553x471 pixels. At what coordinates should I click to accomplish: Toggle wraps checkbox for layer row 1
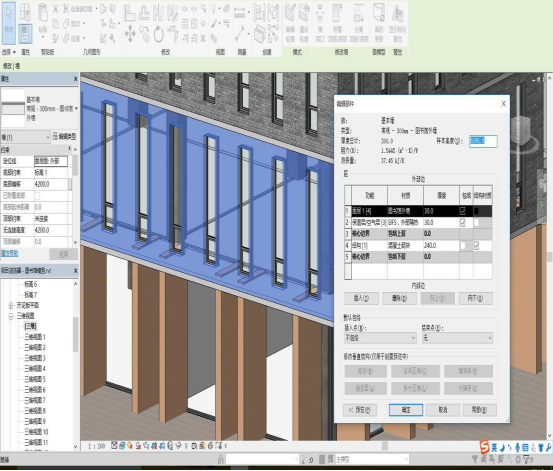[463, 211]
